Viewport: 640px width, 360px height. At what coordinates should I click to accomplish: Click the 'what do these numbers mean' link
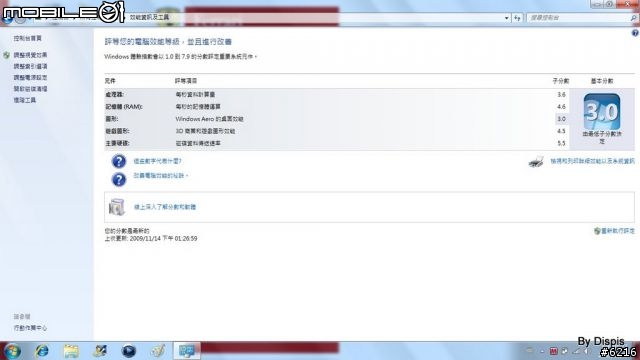tap(158, 161)
